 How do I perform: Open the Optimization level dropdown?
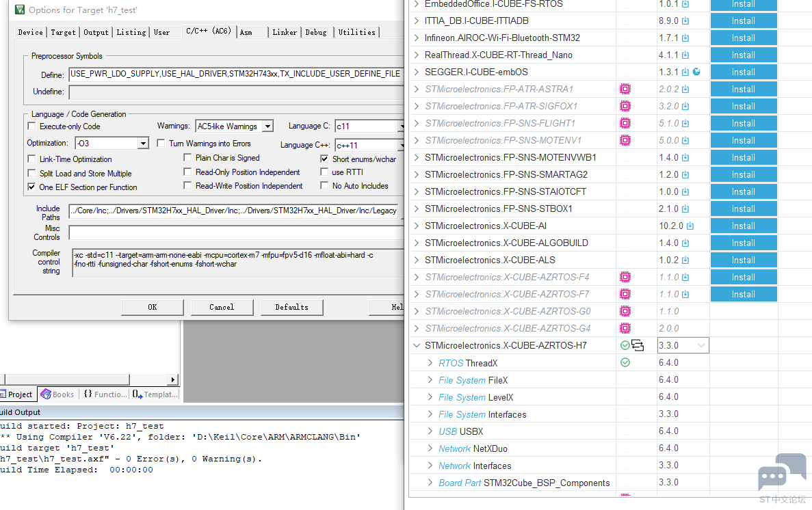[x=144, y=143]
